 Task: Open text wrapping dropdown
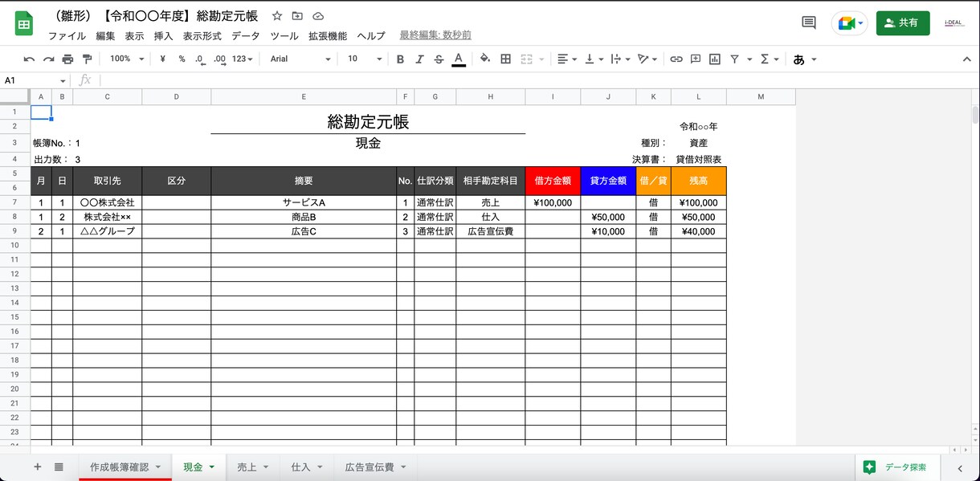coord(620,59)
